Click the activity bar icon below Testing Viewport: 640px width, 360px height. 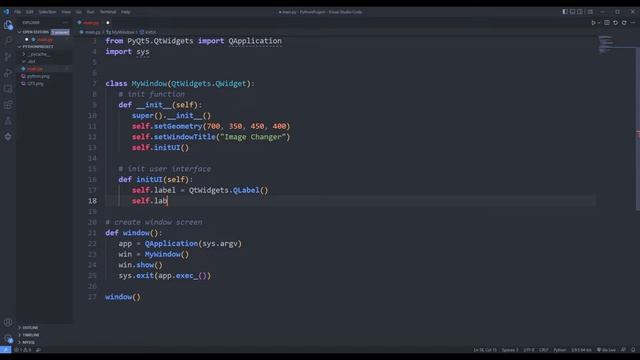8,136
